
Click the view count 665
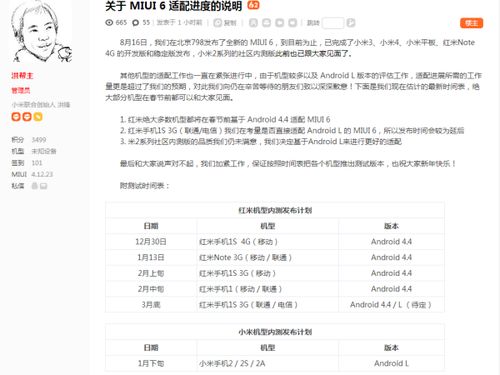(x=121, y=23)
